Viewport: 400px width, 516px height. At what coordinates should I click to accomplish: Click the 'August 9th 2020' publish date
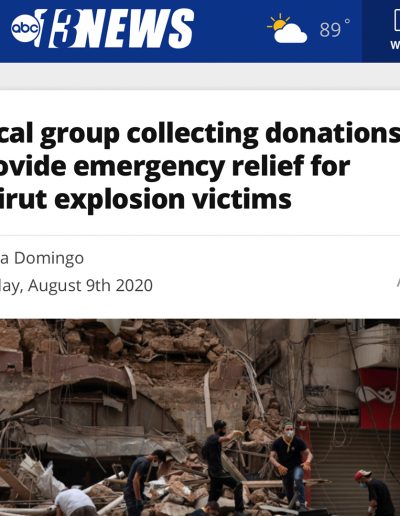click(90, 285)
